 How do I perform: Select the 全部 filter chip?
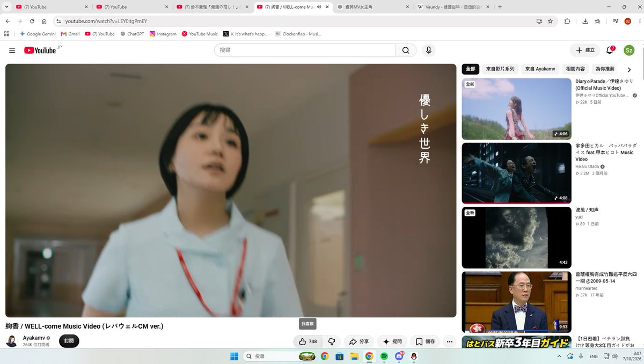point(471,69)
